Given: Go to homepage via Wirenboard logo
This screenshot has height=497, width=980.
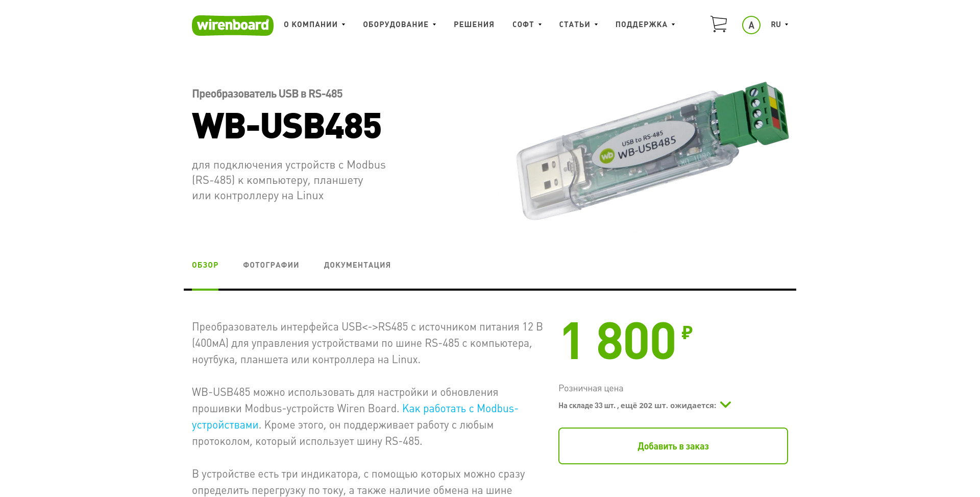Looking at the screenshot, I should [233, 25].
